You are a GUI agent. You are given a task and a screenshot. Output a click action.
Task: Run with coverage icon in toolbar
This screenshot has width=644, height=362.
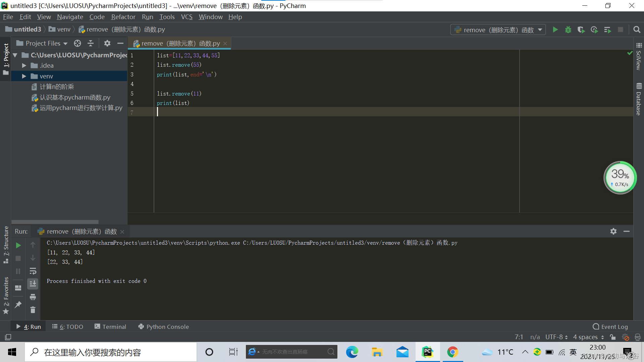[x=581, y=30]
